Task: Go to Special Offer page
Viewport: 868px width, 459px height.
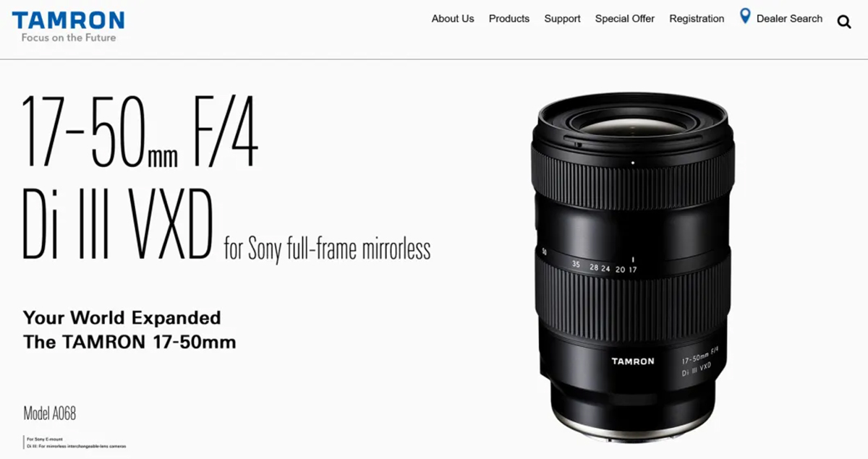Action: 625,19
